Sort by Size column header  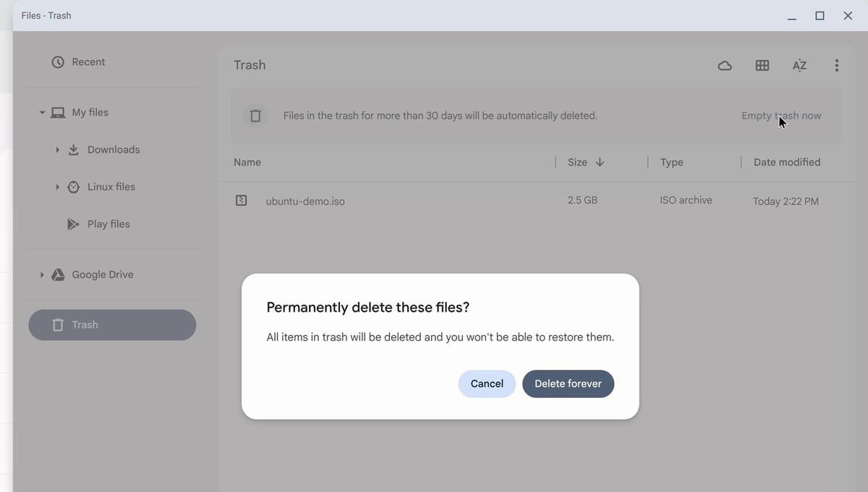577,162
